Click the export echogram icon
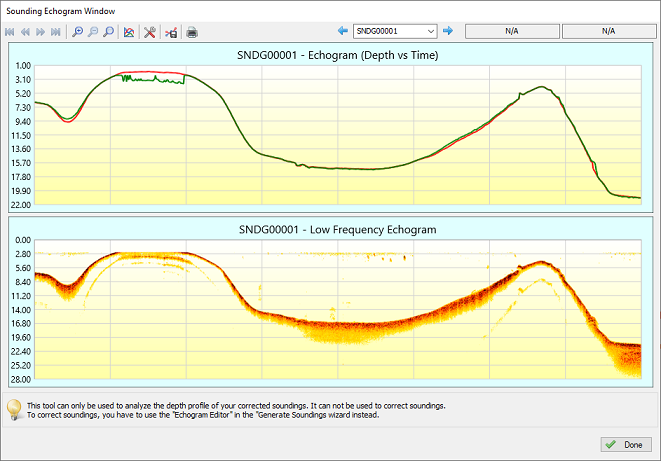The image size is (661, 461). tap(171, 32)
